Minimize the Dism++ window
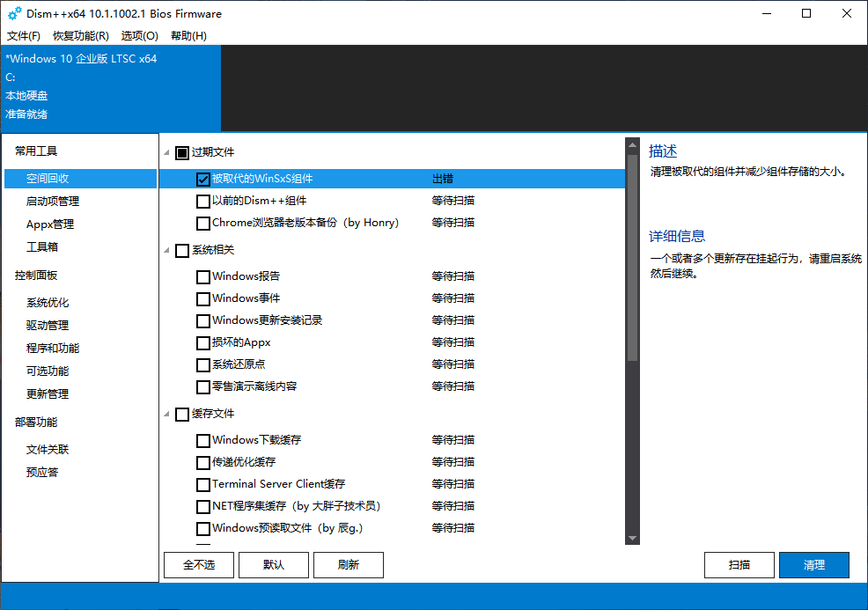This screenshot has width=868, height=610. (767, 13)
